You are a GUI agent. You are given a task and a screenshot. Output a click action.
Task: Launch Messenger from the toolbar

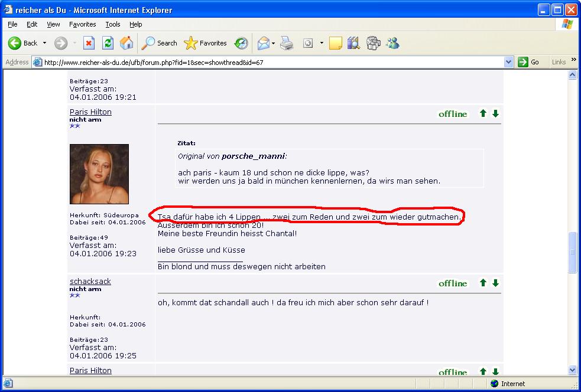point(392,43)
